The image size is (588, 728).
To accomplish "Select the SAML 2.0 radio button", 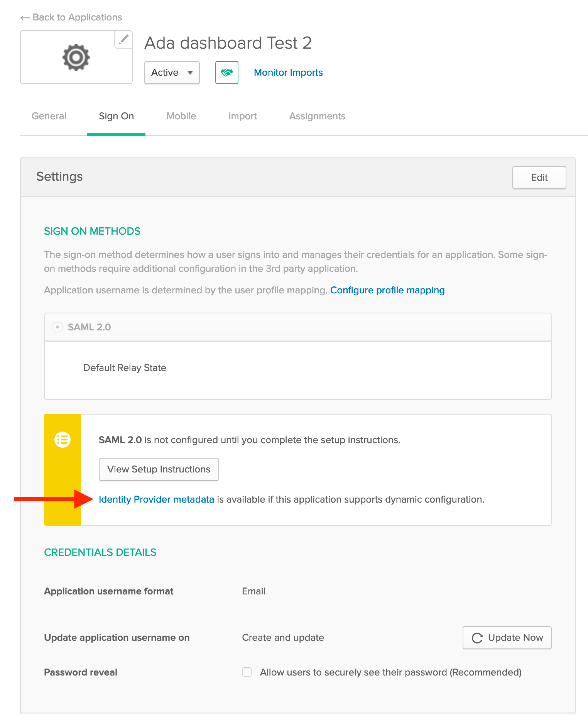I will pos(57,327).
